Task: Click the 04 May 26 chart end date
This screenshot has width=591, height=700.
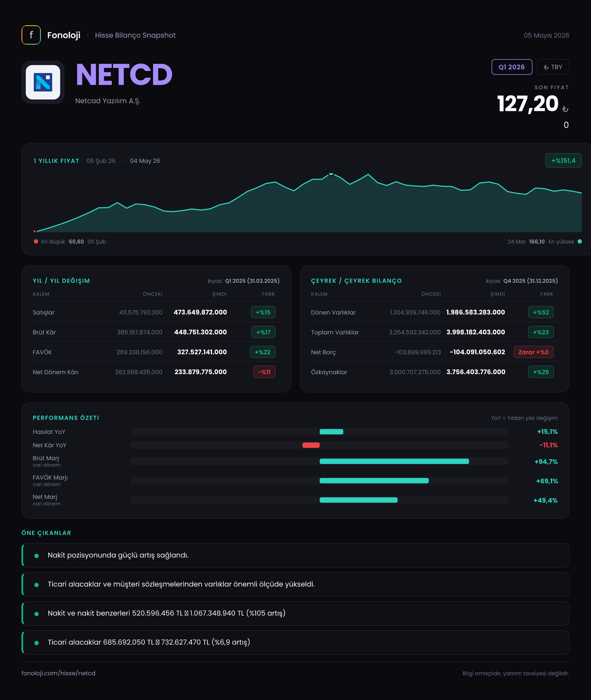Action: click(x=145, y=161)
